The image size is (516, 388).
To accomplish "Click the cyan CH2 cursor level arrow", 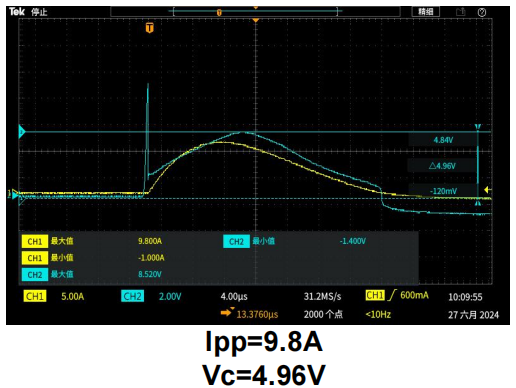I will (x=22, y=132).
